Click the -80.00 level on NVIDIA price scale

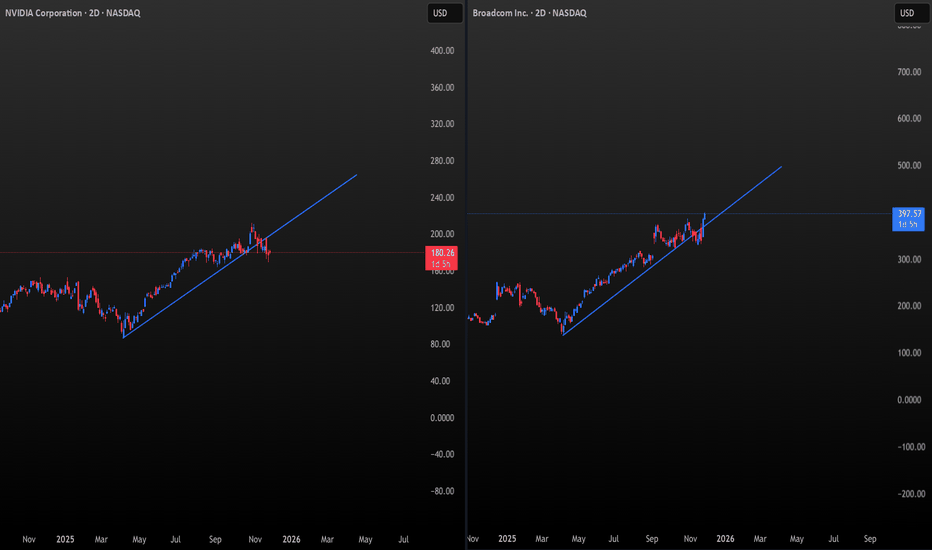(x=441, y=491)
